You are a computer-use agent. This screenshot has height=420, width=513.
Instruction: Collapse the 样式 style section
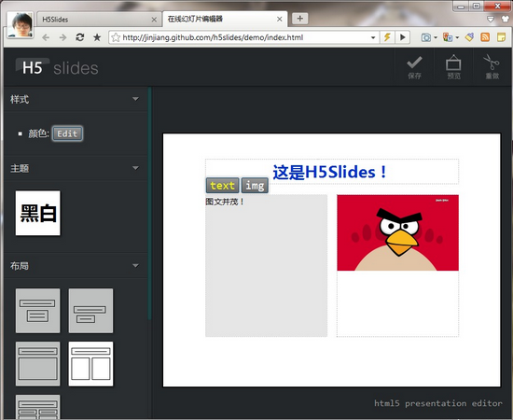click(x=135, y=99)
